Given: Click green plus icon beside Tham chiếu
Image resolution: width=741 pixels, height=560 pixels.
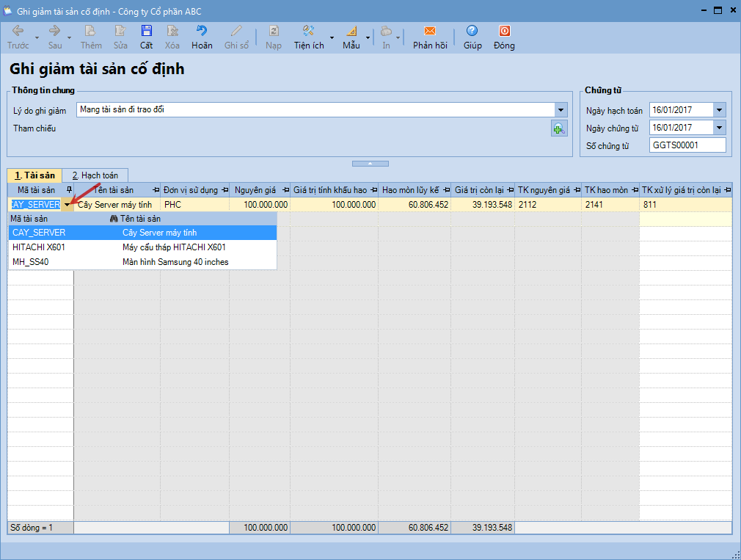Looking at the screenshot, I should (x=560, y=129).
